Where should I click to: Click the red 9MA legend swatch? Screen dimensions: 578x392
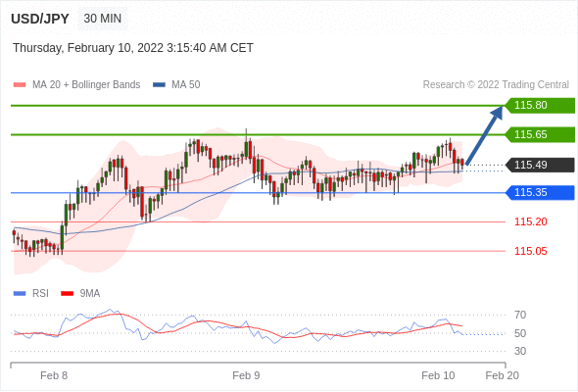tap(67, 294)
